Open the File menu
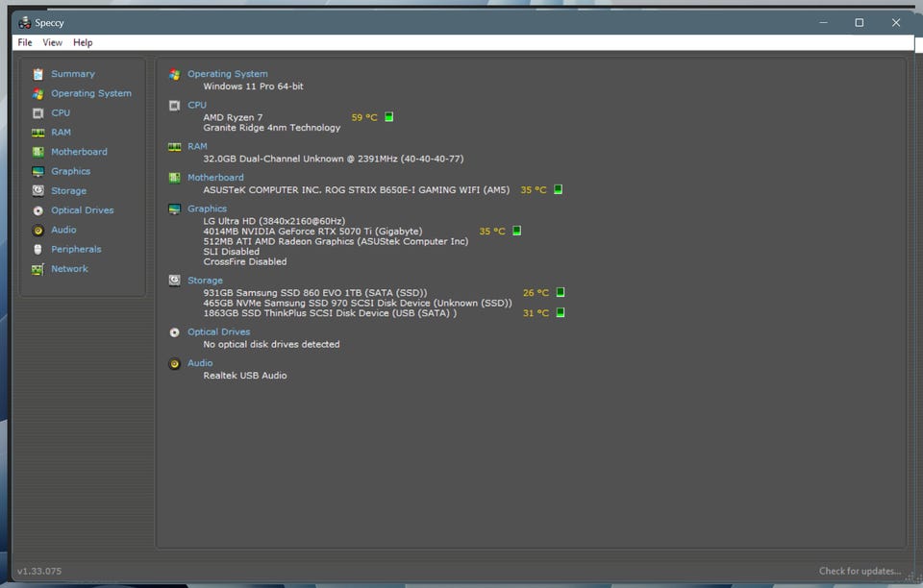This screenshot has height=588, width=923. click(25, 42)
